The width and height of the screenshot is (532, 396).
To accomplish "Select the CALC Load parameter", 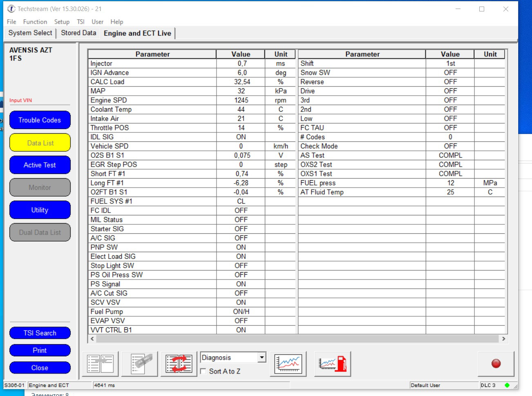I will click(107, 82).
